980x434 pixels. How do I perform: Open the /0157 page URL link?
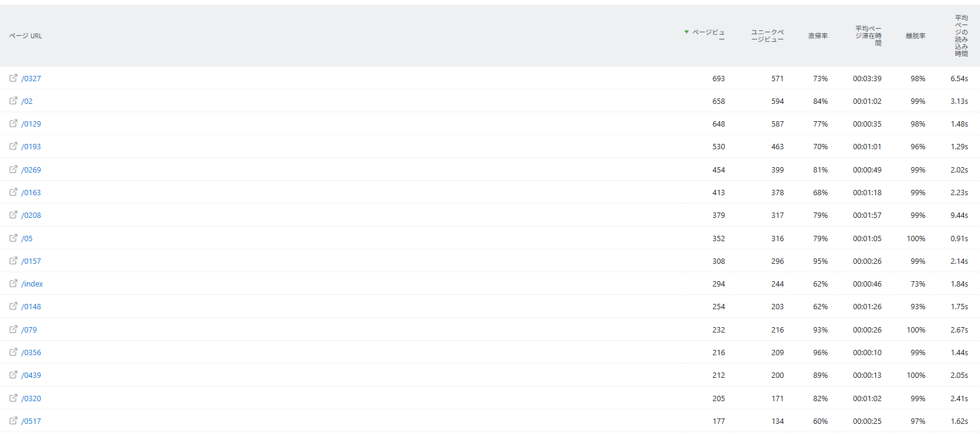click(31, 261)
